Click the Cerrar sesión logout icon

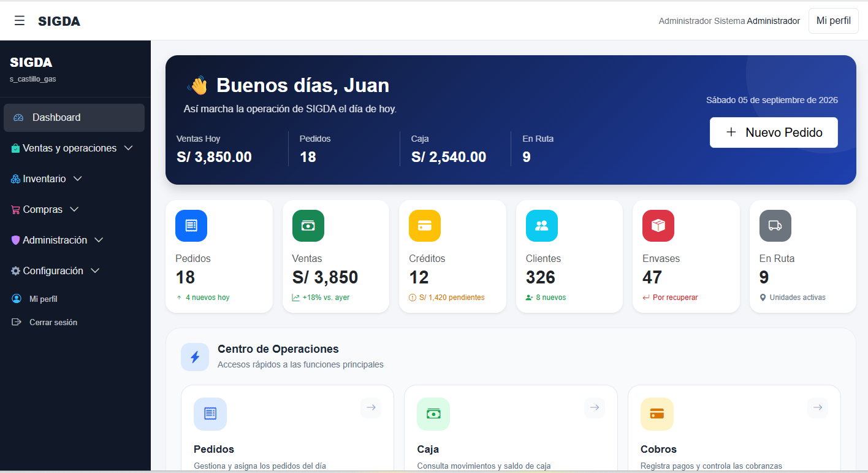pyautogui.click(x=17, y=322)
